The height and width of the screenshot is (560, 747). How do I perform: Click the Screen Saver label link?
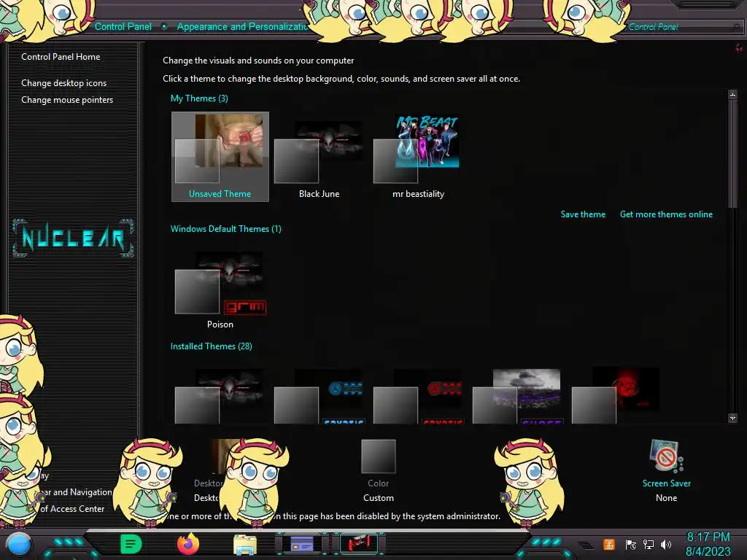[666, 483]
